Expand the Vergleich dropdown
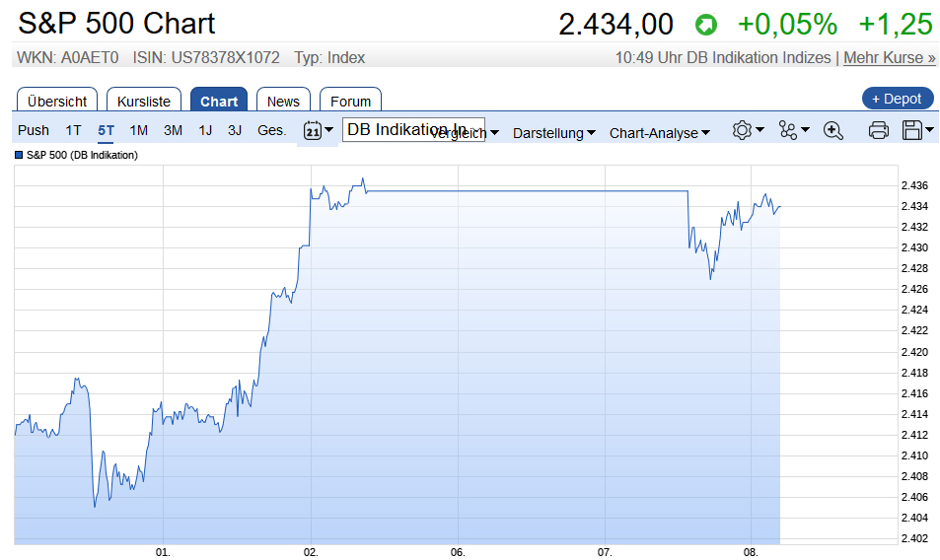Image resolution: width=940 pixels, height=560 pixels. [464, 133]
